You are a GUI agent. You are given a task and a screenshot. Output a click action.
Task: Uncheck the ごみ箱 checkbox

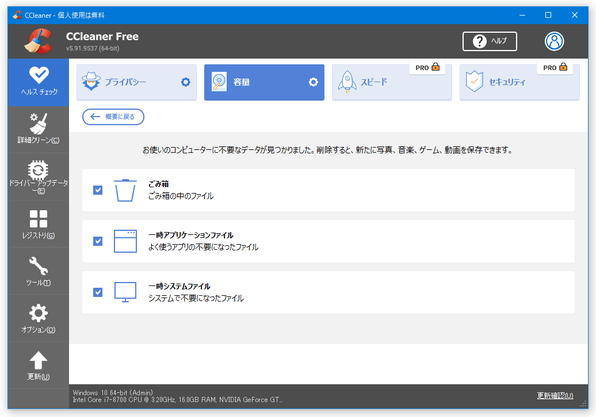pyautogui.click(x=98, y=190)
